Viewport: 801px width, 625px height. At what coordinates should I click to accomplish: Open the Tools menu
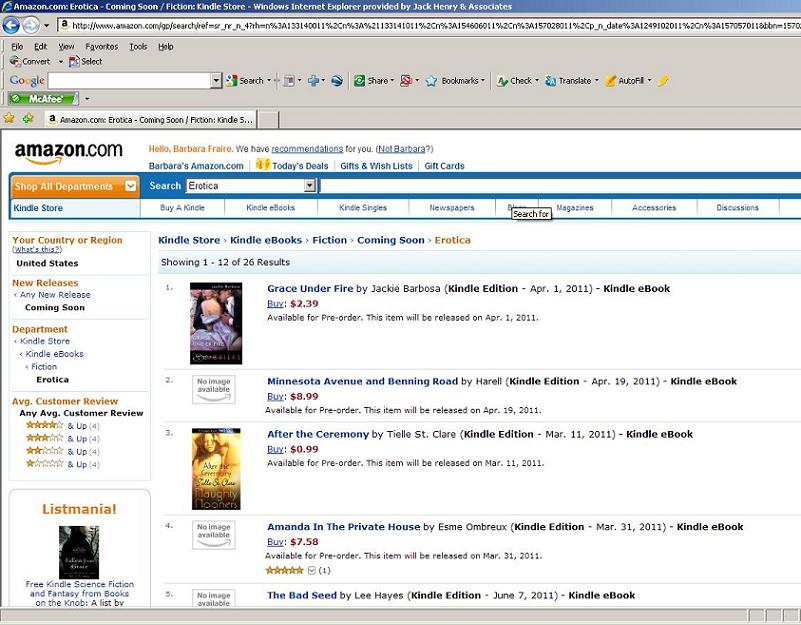click(x=138, y=47)
